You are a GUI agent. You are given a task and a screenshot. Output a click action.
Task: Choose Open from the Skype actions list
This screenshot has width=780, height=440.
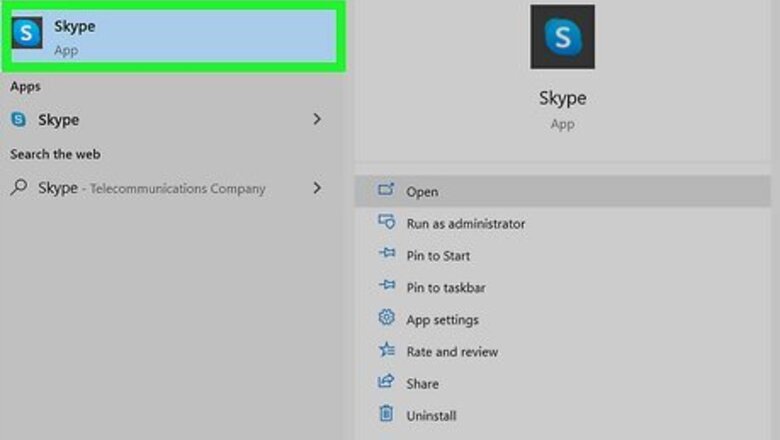[x=422, y=192]
